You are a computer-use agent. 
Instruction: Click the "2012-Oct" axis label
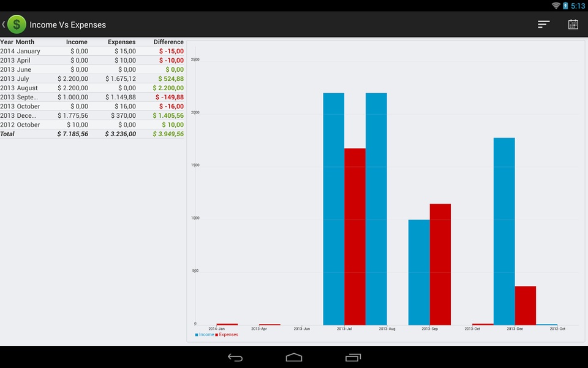[x=557, y=329]
